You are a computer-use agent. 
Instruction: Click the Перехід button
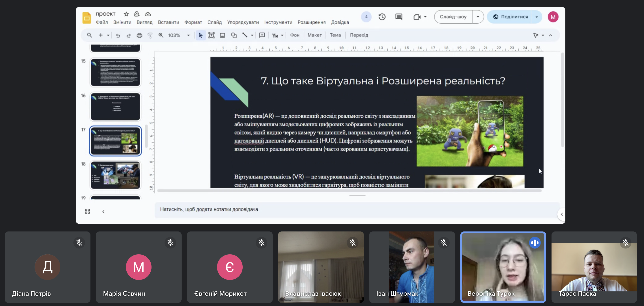[359, 35]
